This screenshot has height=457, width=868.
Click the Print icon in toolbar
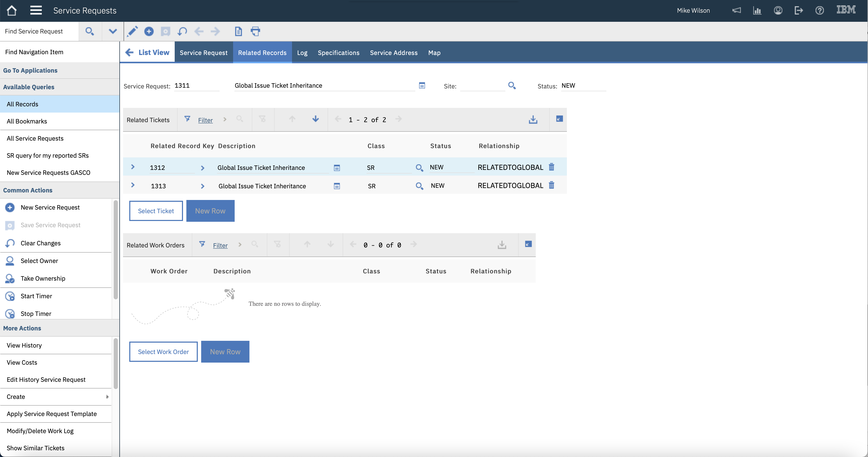pyautogui.click(x=255, y=31)
